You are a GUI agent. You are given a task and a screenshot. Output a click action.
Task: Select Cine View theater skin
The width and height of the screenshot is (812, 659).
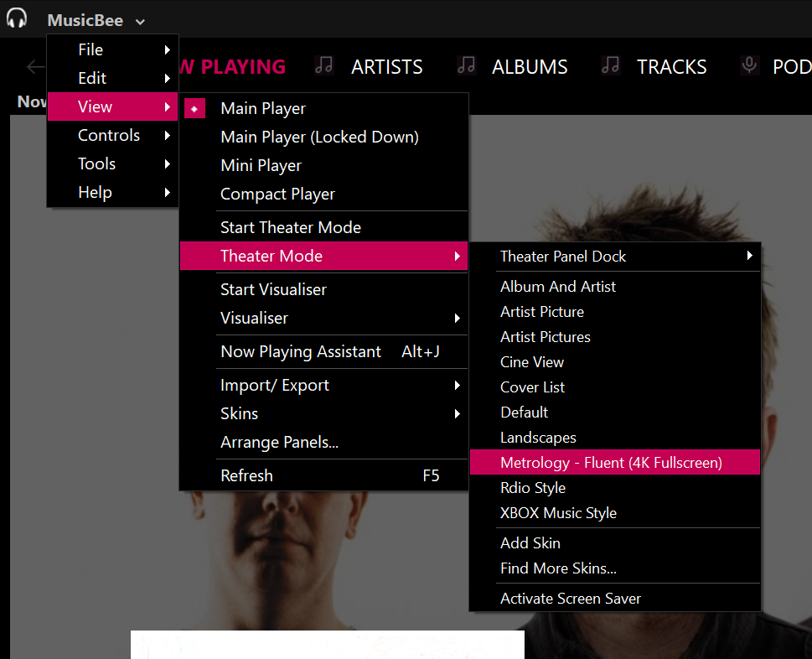coord(615,362)
